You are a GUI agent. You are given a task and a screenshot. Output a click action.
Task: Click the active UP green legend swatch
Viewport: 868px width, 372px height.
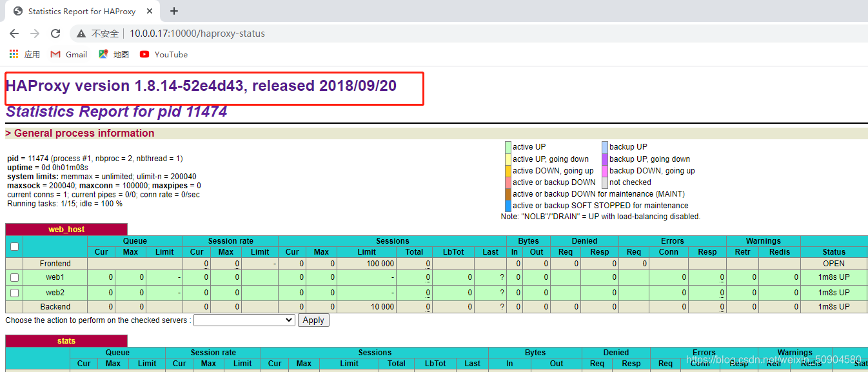(x=508, y=147)
